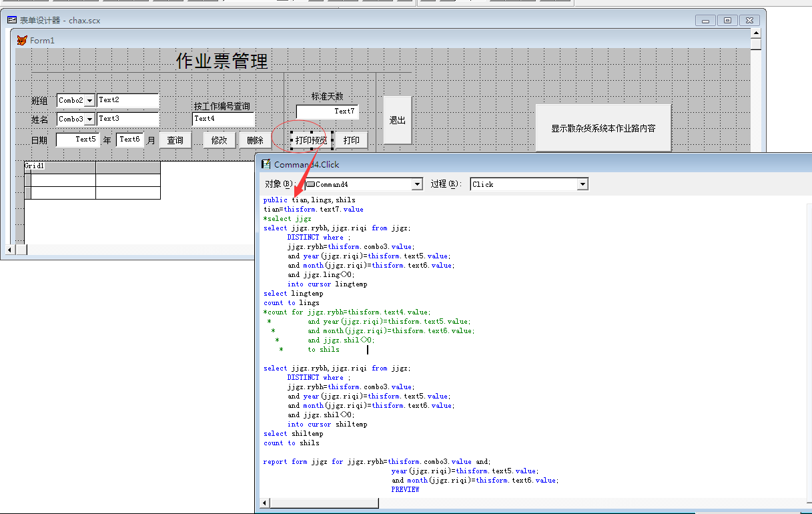The height and width of the screenshot is (514, 812).
Task: Click the Text3 input field
Action: [x=128, y=119]
